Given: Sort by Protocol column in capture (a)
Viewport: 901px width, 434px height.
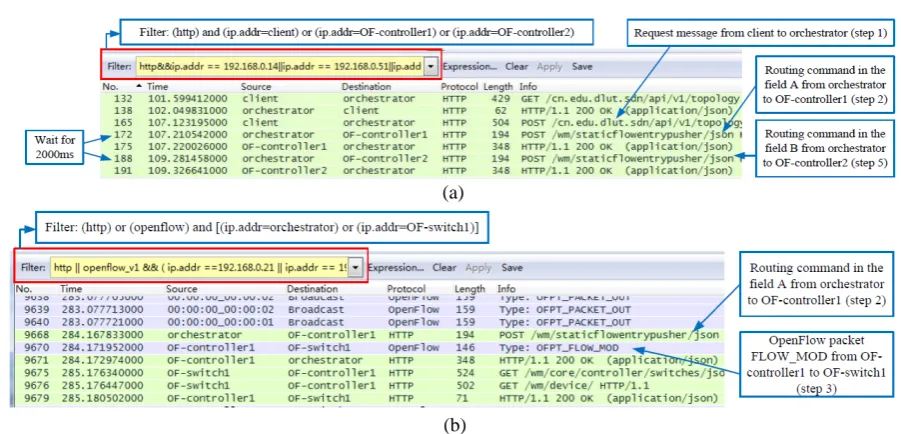Looking at the screenshot, I should pos(459,87).
